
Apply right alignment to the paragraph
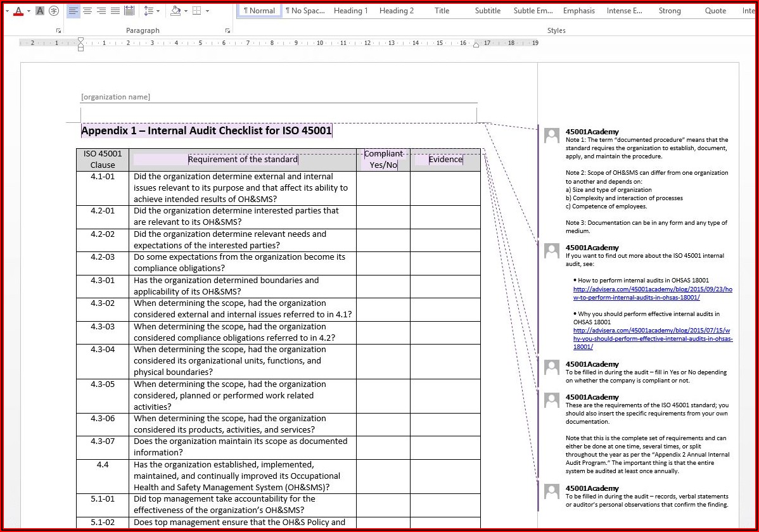tap(101, 11)
